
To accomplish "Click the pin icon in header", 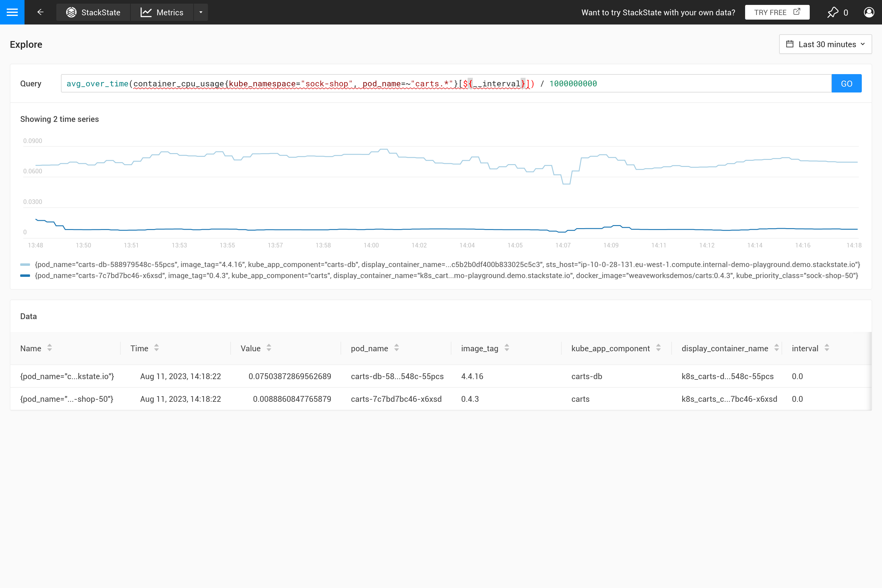I will (x=832, y=12).
